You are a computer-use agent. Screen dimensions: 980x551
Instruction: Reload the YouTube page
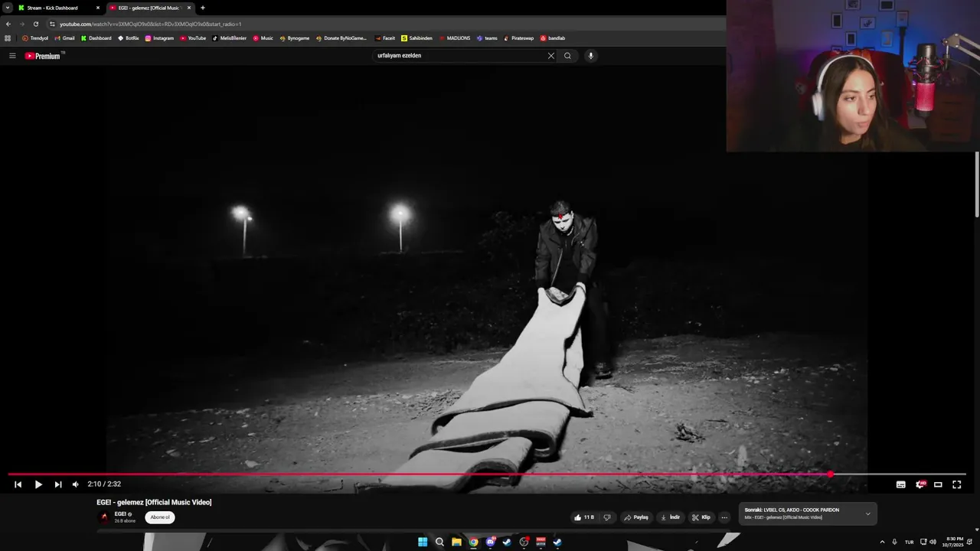[36, 24]
